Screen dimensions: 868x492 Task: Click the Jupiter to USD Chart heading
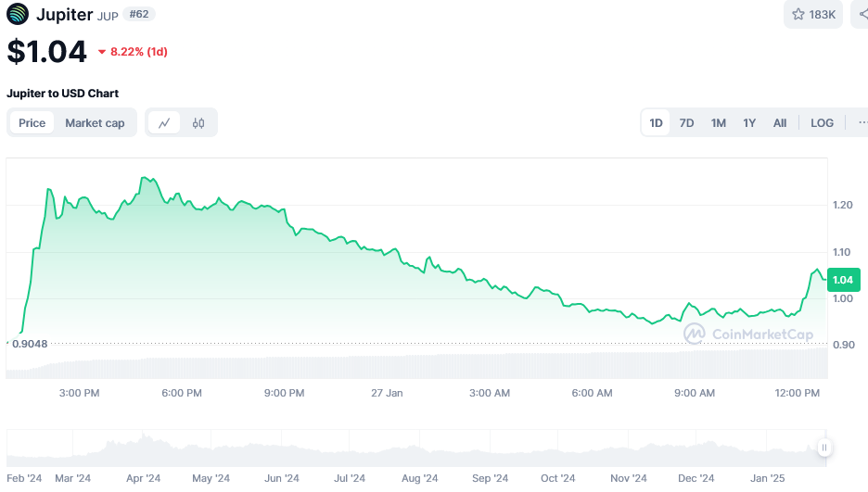[x=62, y=94]
